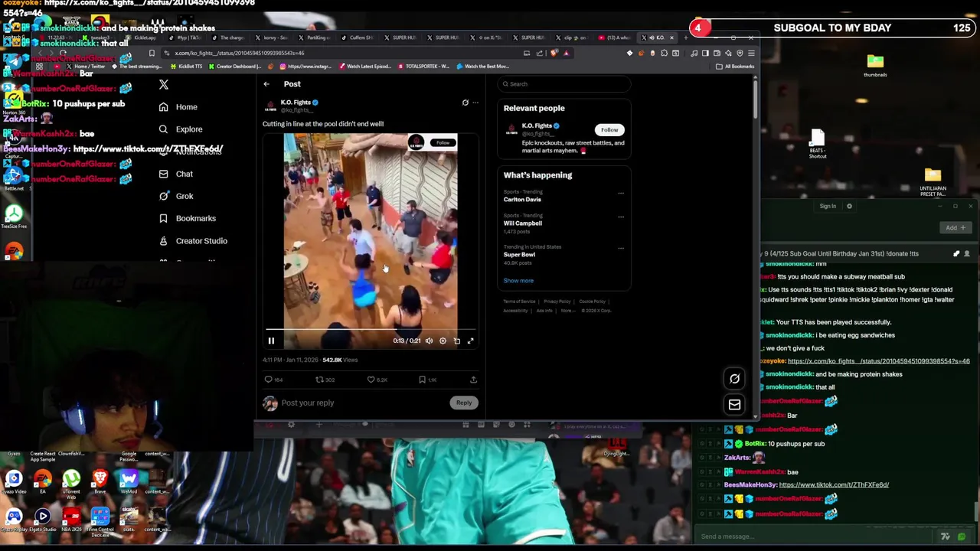Bookmark the post

[422, 380]
